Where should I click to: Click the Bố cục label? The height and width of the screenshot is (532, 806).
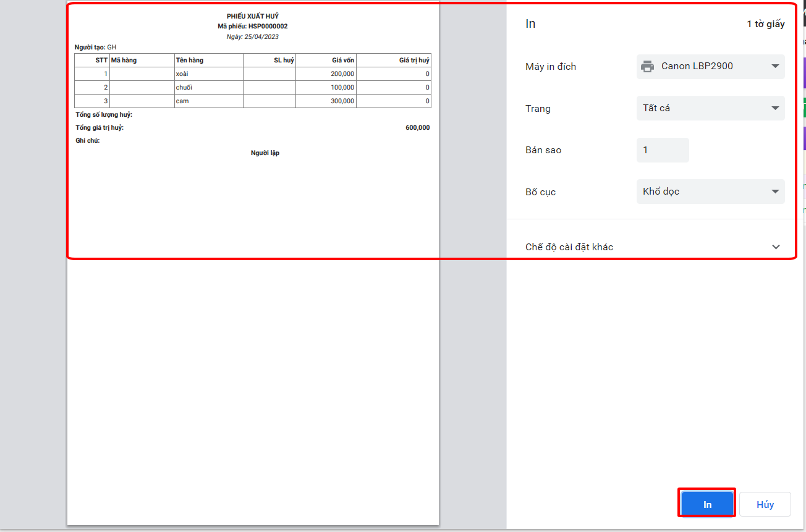click(540, 192)
